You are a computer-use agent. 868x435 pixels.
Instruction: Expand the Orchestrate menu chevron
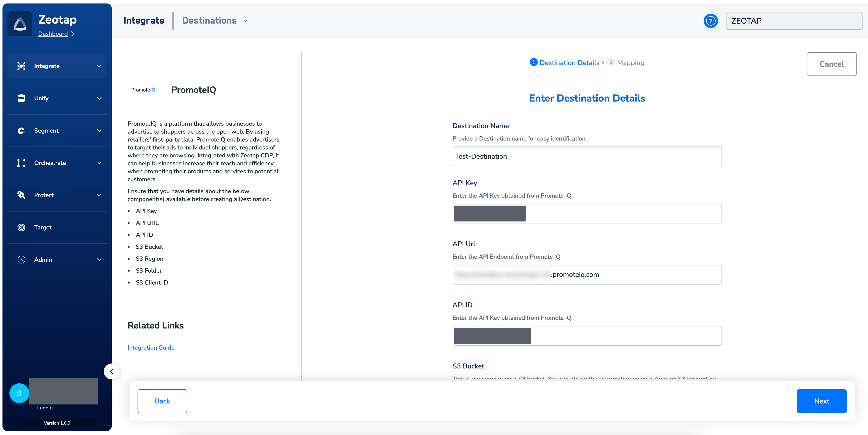coord(99,163)
